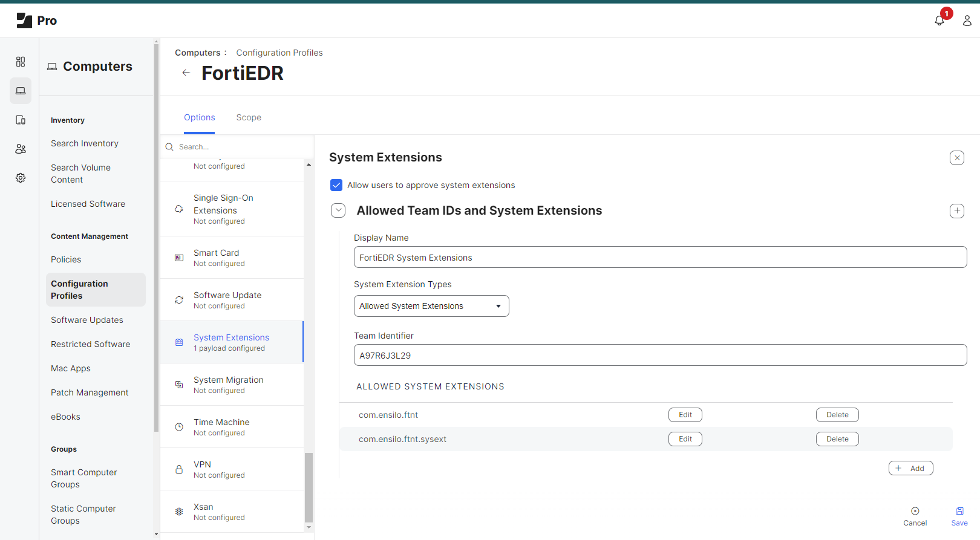Delete com.ensilo.ftnt extension
The height and width of the screenshot is (540, 980).
click(x=837, y=415)
